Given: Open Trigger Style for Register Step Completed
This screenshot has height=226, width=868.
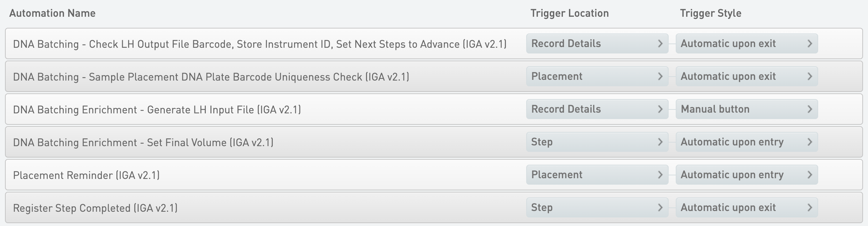Looking at the screenshot, I should click(746, 207).
